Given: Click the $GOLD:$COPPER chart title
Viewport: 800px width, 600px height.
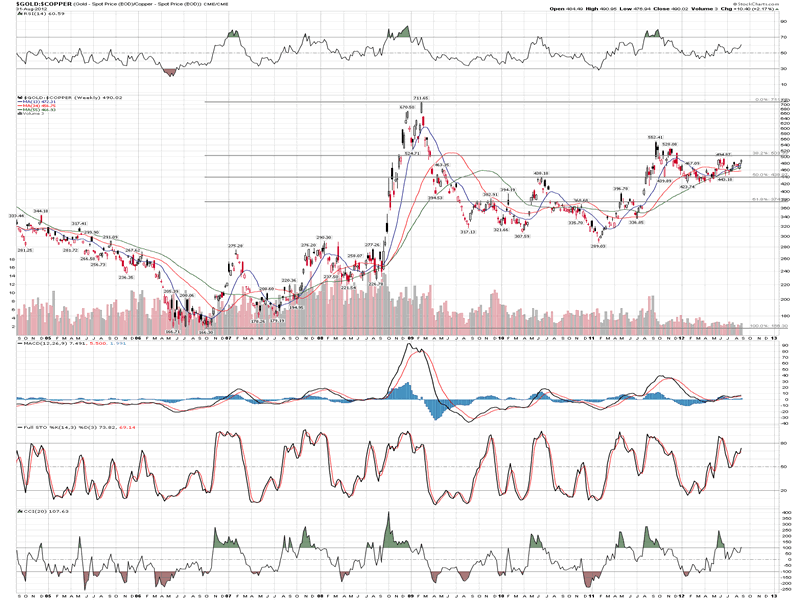Looking at the screenshot, I should pyautogui.click(x=44, y=4).
